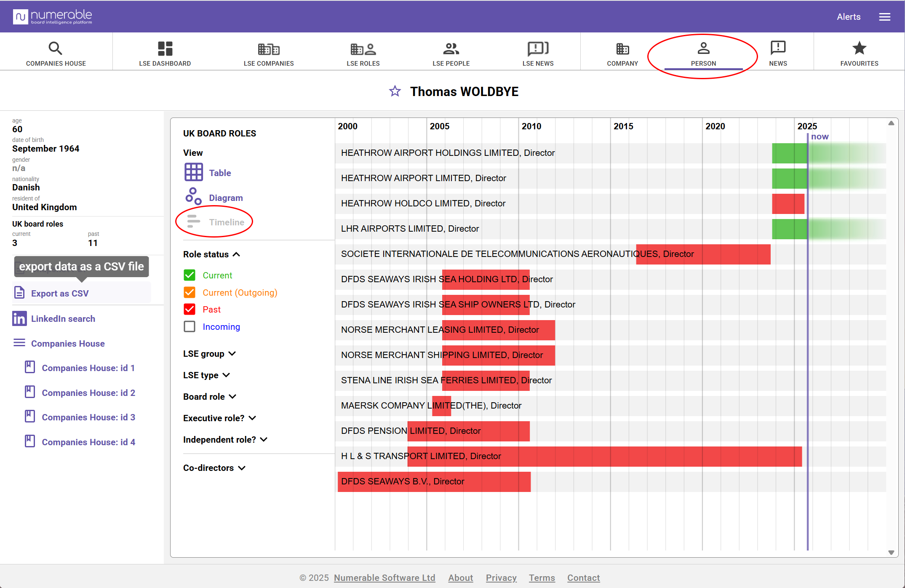Click the timeline scroll down arrow
This screenshot has width=905, height=588.
891,552
